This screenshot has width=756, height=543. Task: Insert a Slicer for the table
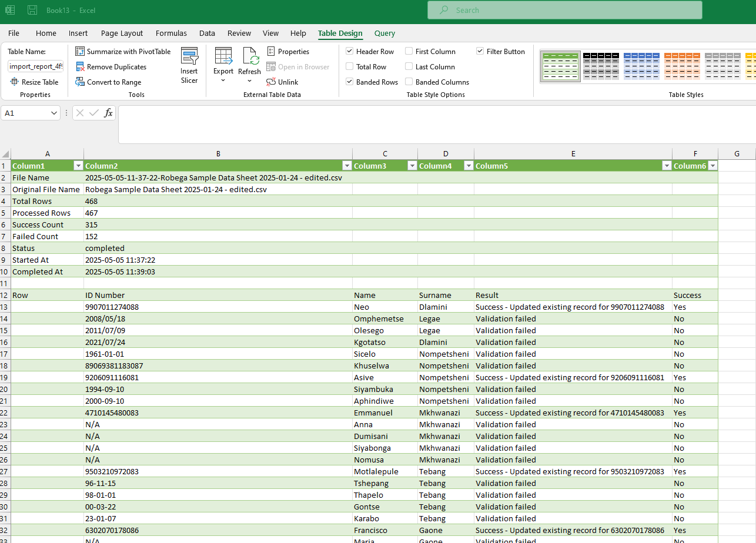coord(189,66)
